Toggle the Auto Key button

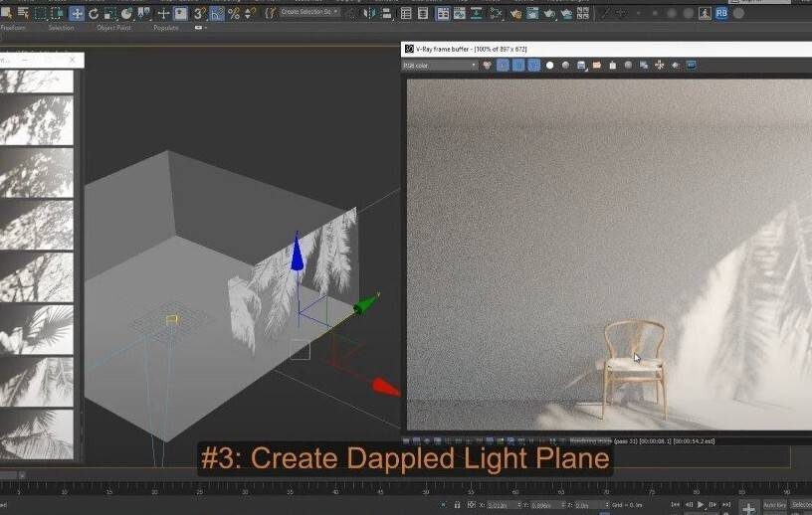point(775,505)
